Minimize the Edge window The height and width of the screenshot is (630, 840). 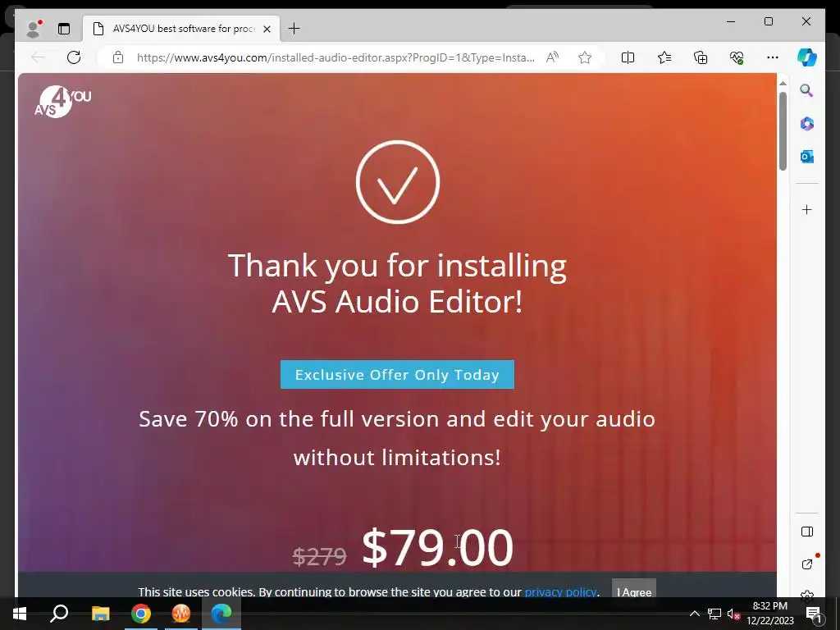coord(731,21)
